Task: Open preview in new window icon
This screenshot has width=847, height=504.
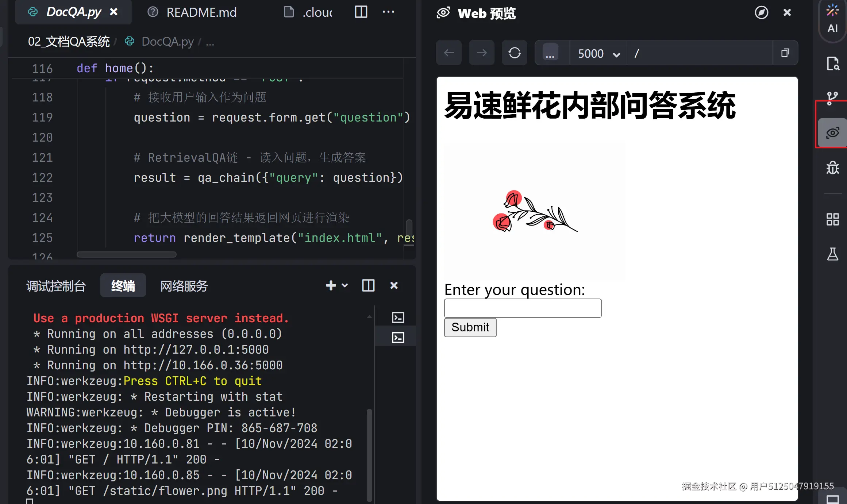Action: 785,53
